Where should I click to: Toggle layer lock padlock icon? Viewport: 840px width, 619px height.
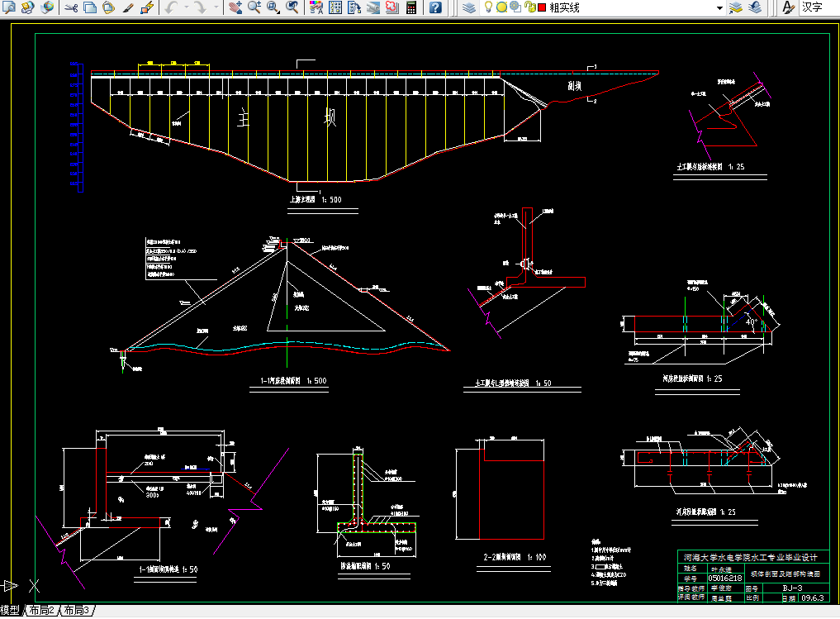(x=529, y=7)
